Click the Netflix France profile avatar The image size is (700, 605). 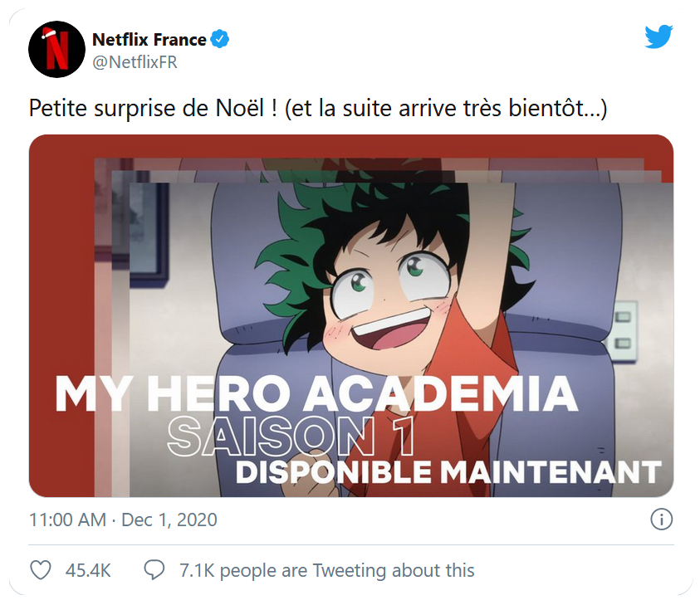coord(57,50)
